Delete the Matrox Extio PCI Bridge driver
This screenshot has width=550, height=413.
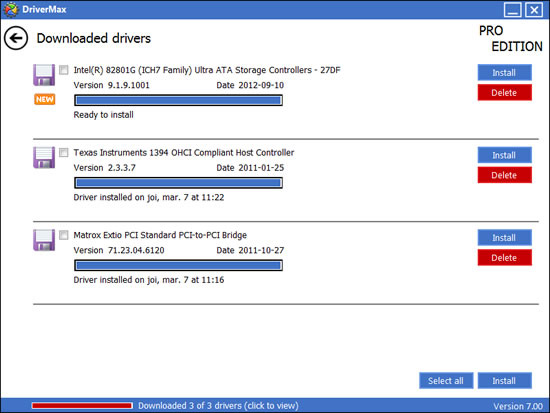(x=504, y=258)
